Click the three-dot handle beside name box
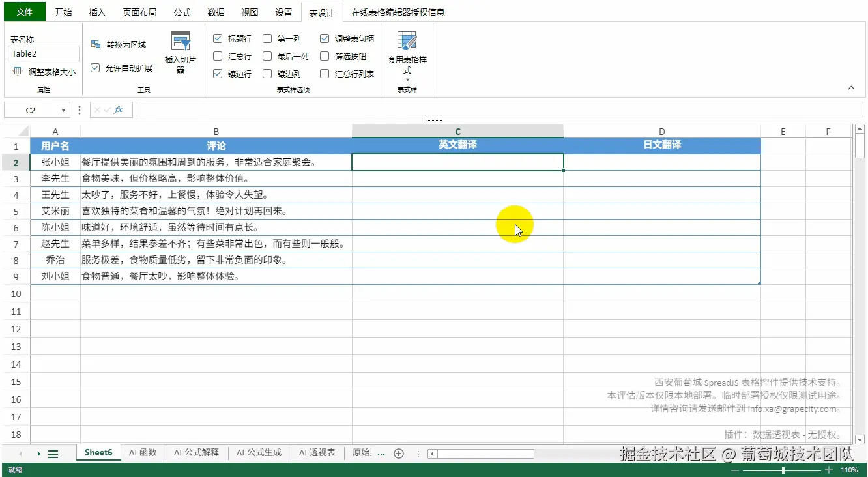Image resolution: width=868 pixels, height=477 pixels. click(x=80, y=110)
